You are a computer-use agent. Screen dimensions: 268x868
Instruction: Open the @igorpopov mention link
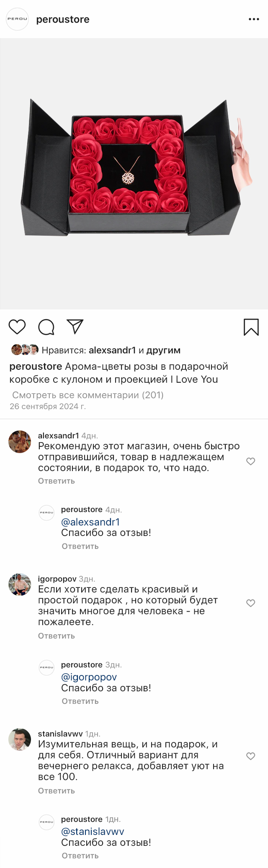click(x=89, y=677)
